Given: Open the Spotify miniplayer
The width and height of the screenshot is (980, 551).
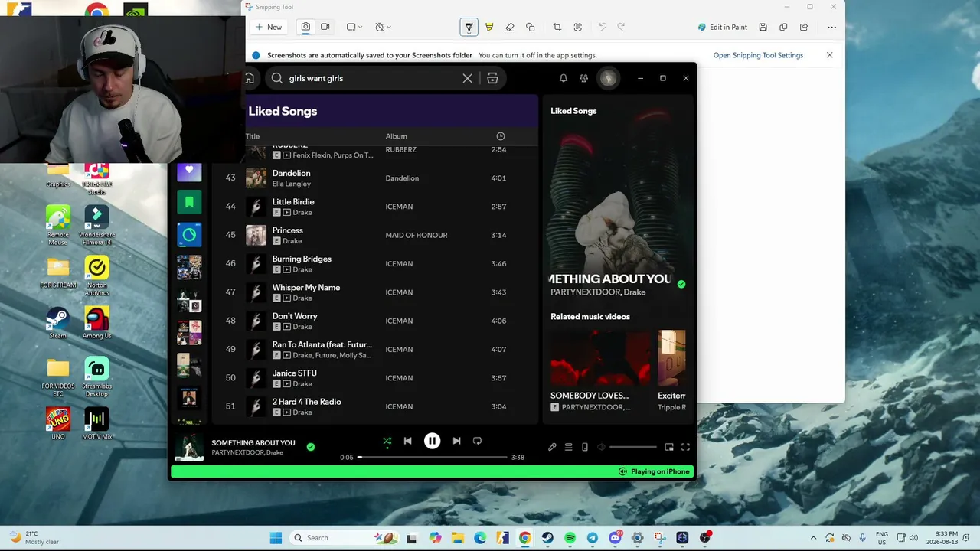Looking at the screenshot, I should click(x=669, y=447).
